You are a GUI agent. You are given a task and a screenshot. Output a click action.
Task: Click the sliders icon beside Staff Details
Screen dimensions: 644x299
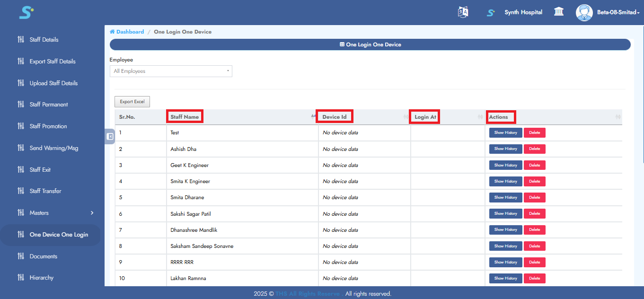coord(21,40)
